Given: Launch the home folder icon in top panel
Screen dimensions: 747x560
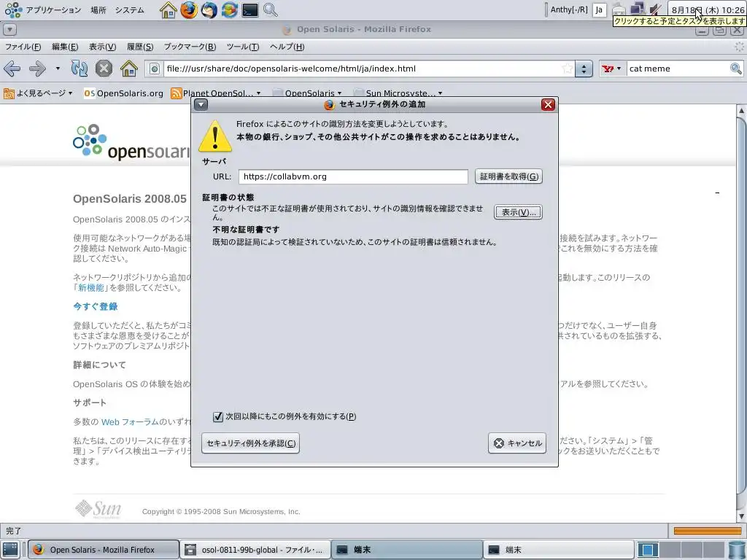Looking at the screenshot, I should click(x=168, y=9).
